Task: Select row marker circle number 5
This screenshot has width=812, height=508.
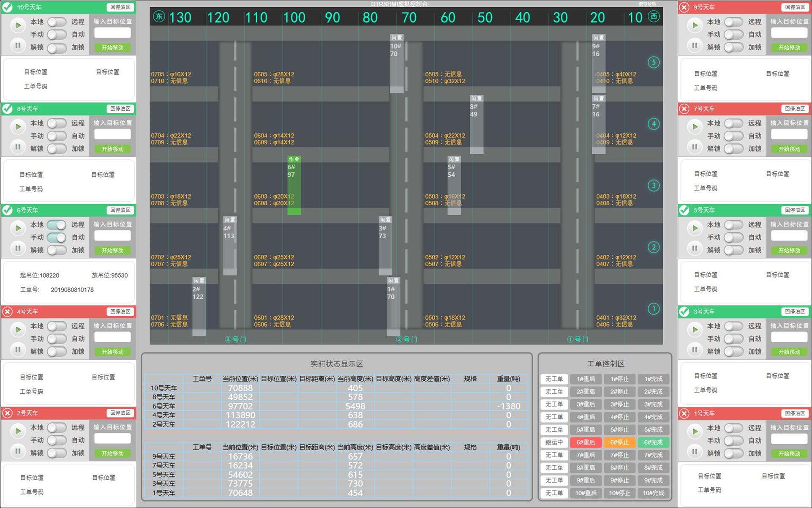Action: pyautogui.click(x=653, y=63)
